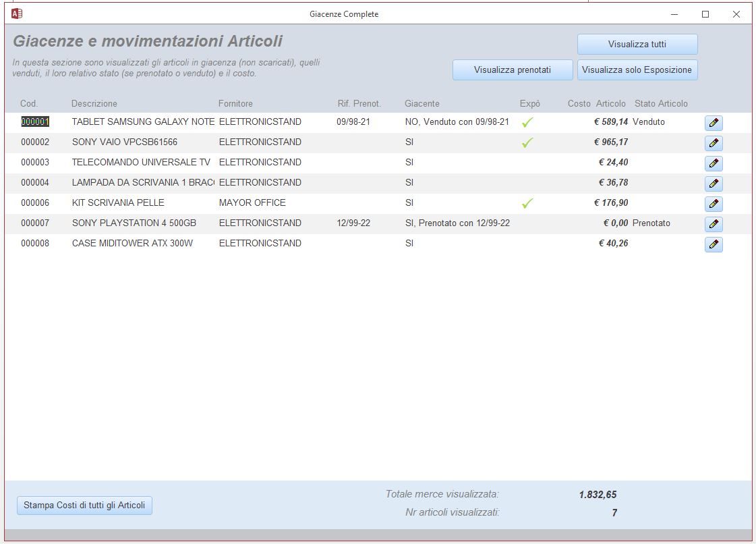Click the Nr articoli visualizzati value 7
756x544 pixels.
(x=614, y=513)
